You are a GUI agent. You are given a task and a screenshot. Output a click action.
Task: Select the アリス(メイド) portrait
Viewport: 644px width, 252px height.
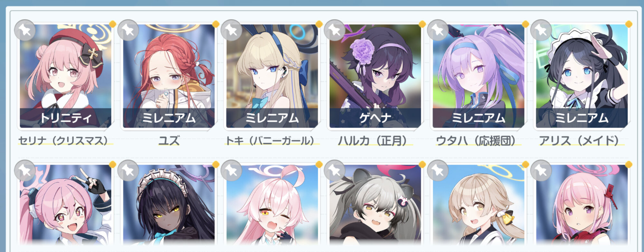582,76
